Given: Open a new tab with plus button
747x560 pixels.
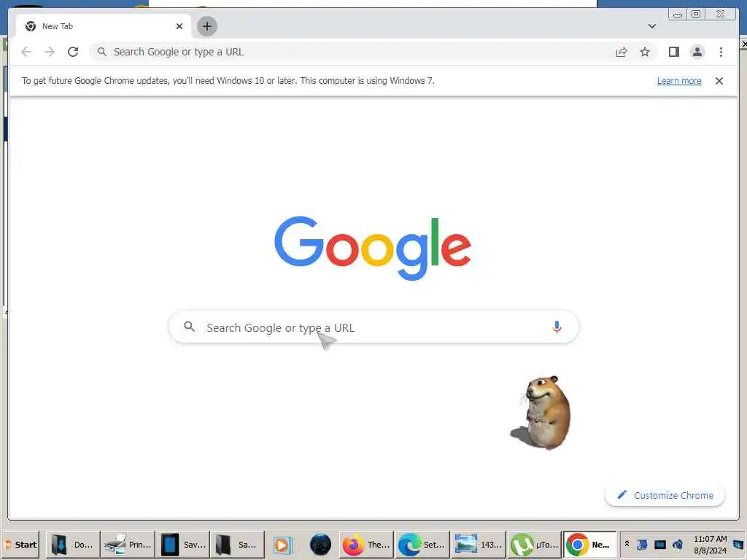Looking at the screenshot, I should 206,26.
